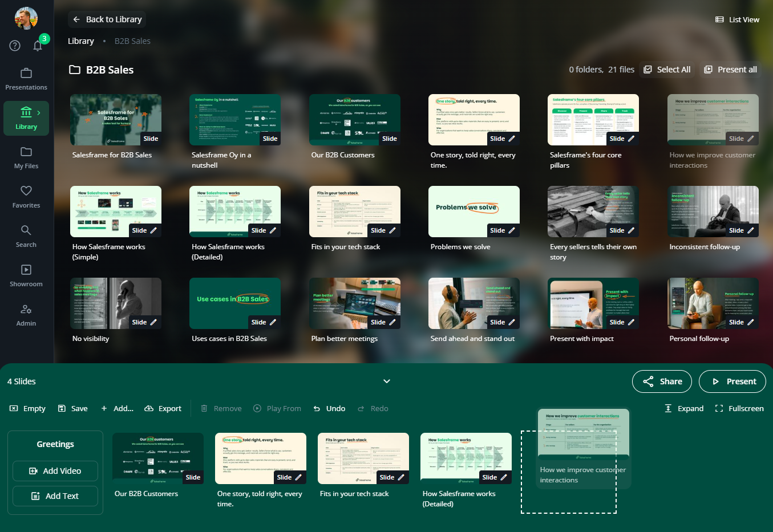
Task: Edit pencil on Uses cases in B2B Sales
Action: click(273, 322)
